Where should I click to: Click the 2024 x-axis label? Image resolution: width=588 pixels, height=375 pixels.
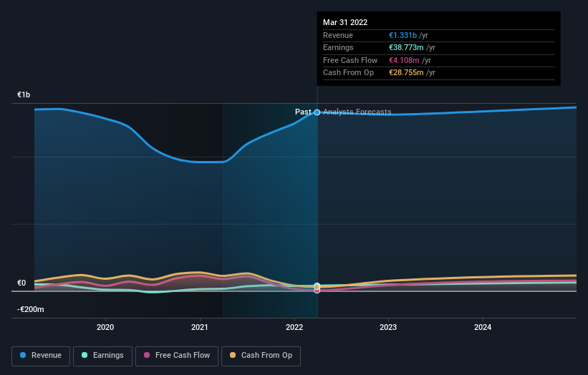tap(483, 327)
